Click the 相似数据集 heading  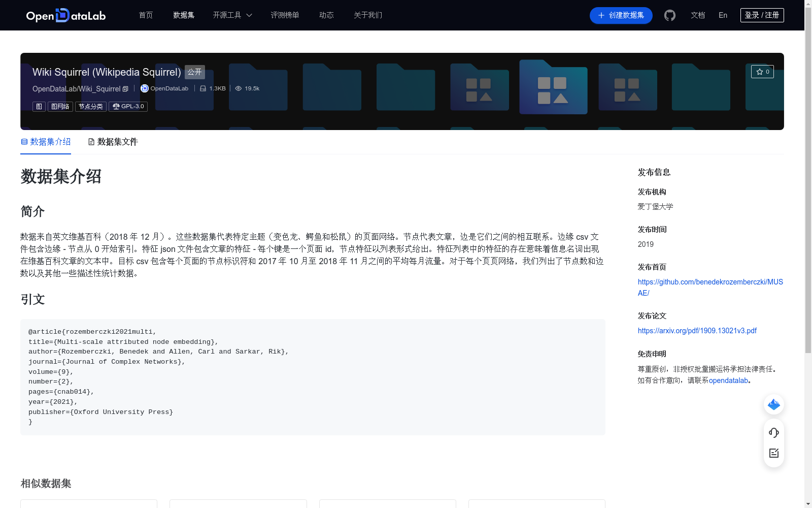click(46, 484)
